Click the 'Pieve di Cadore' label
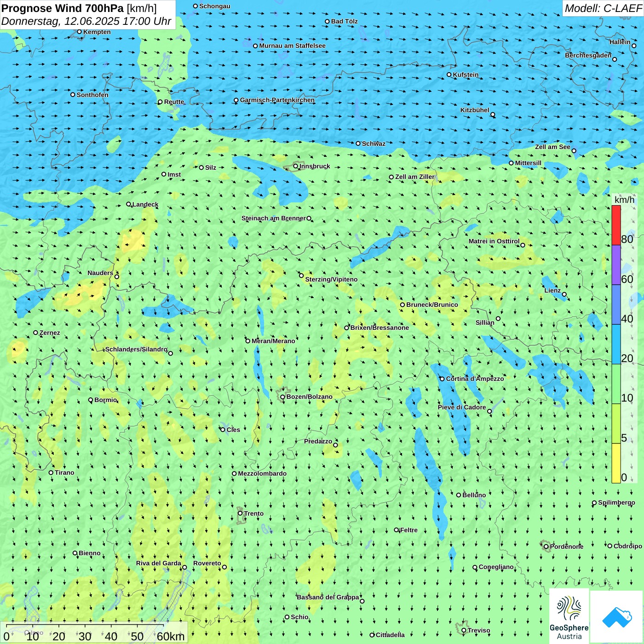The width and height of the screenshot is (644, 644). [x=462, y=407]
